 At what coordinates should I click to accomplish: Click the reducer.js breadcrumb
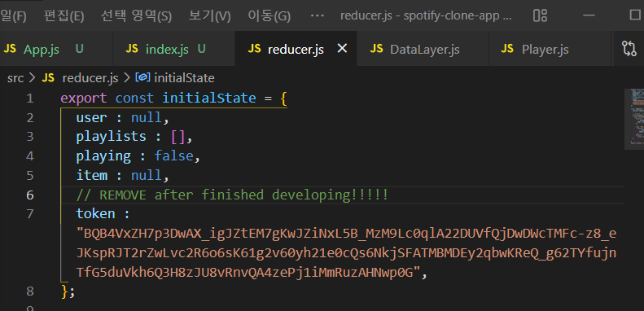[90, 78]
